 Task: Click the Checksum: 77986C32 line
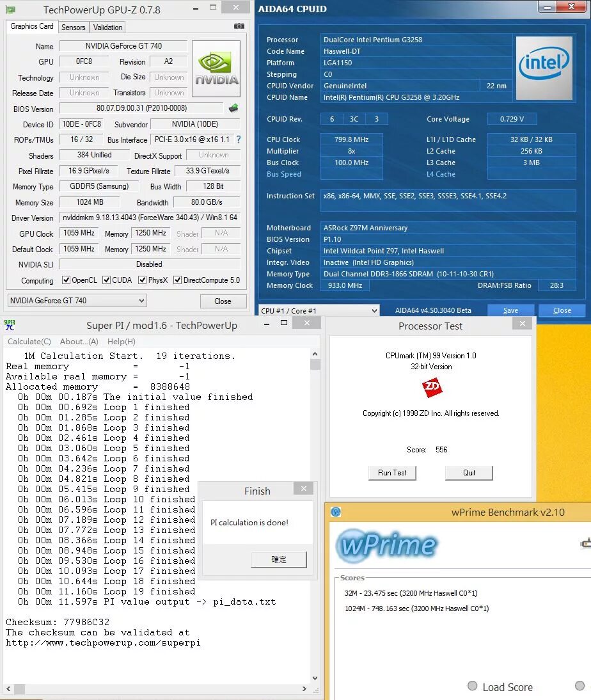click(x=58, y=622)
